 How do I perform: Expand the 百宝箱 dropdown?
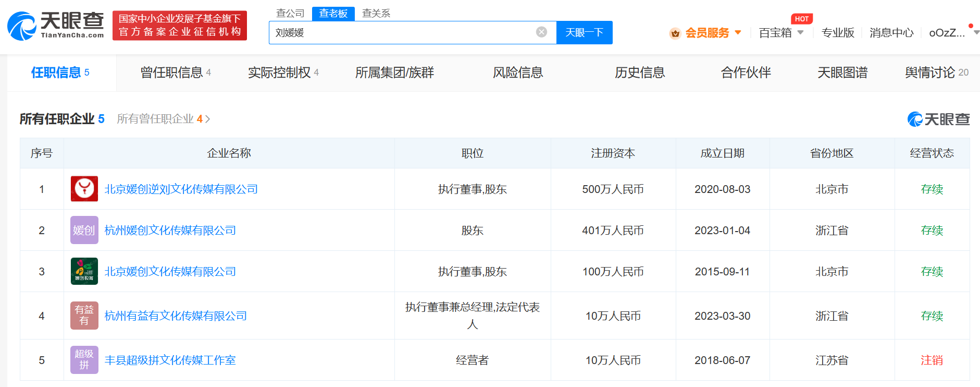click(x=800, y=33)
